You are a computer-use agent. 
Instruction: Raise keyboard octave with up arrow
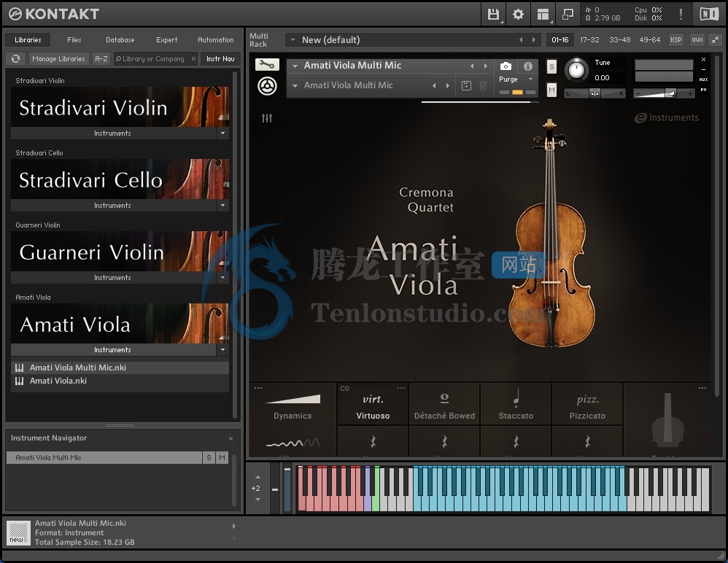pyautogui.click(x=257, y=477)
